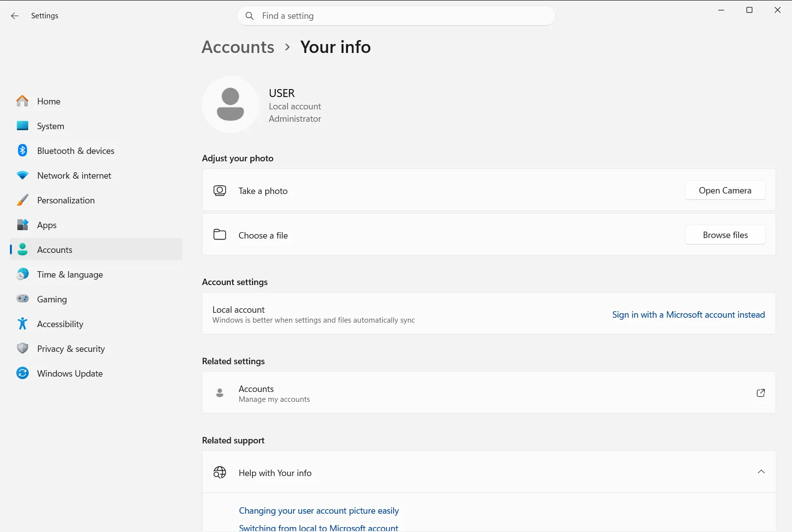792x532 pixels.
Task: Open the Accounts category in sidebar
Action: click(96, 249)
